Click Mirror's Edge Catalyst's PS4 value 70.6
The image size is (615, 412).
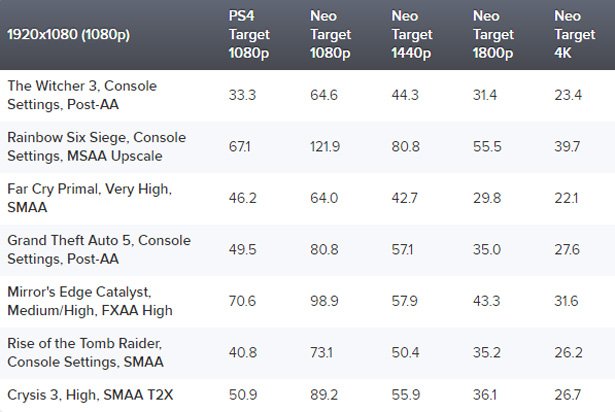click(243, 301)
